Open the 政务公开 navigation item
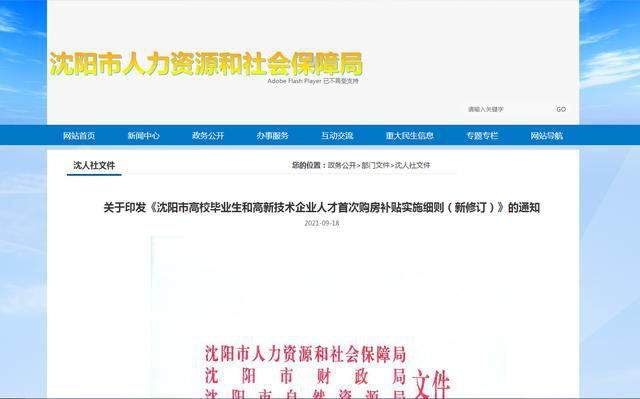640x399 pixels. (x=208, y=135)
